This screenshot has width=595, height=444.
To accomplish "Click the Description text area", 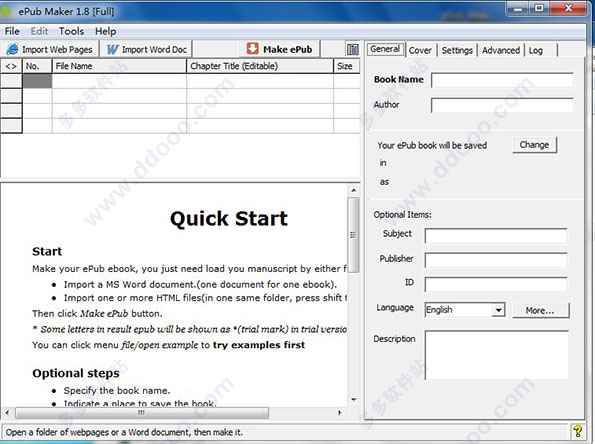I will [x=497, y=355].
